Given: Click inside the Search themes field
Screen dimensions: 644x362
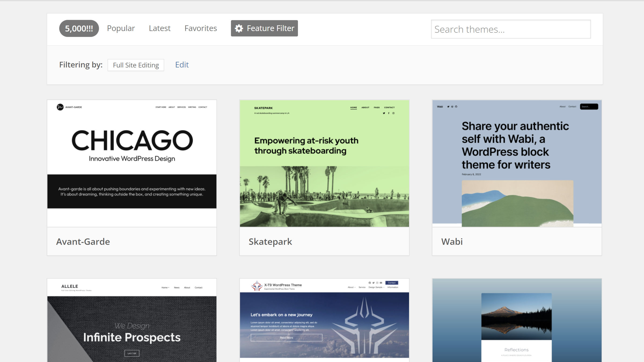Looking at the screenshot, I should click(510, 29).
